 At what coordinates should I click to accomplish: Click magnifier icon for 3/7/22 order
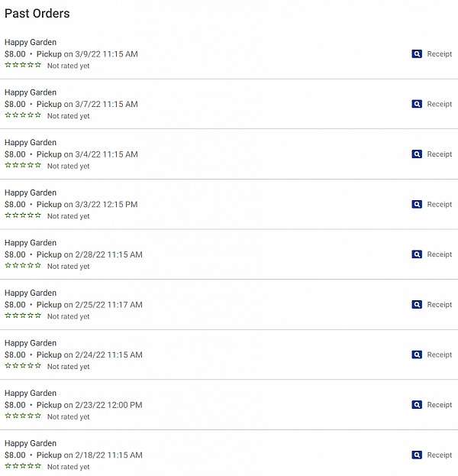coord(417,104)
